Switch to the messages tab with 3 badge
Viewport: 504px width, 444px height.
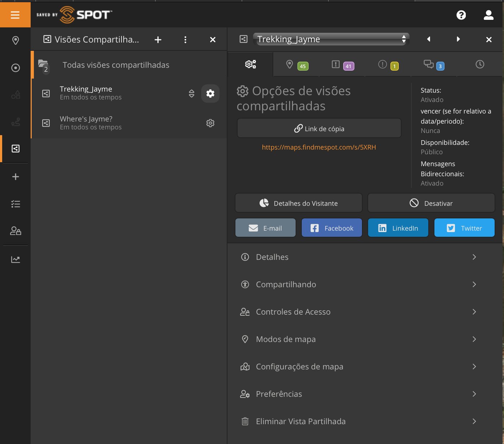coord(434,65)
